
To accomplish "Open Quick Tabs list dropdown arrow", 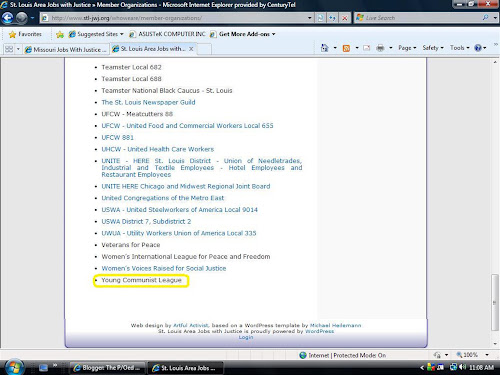I will (18, 49).
